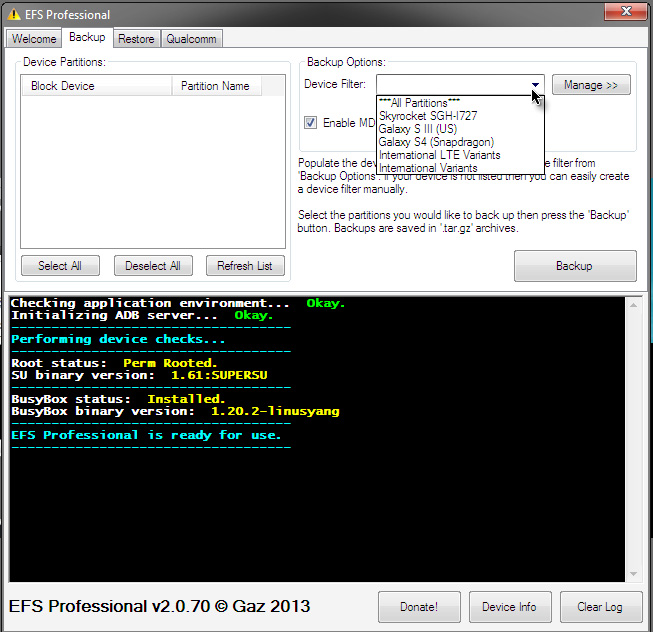Screen dimensions: 653x632
Task: Open the Restore tab
Action: coord(135,39)
